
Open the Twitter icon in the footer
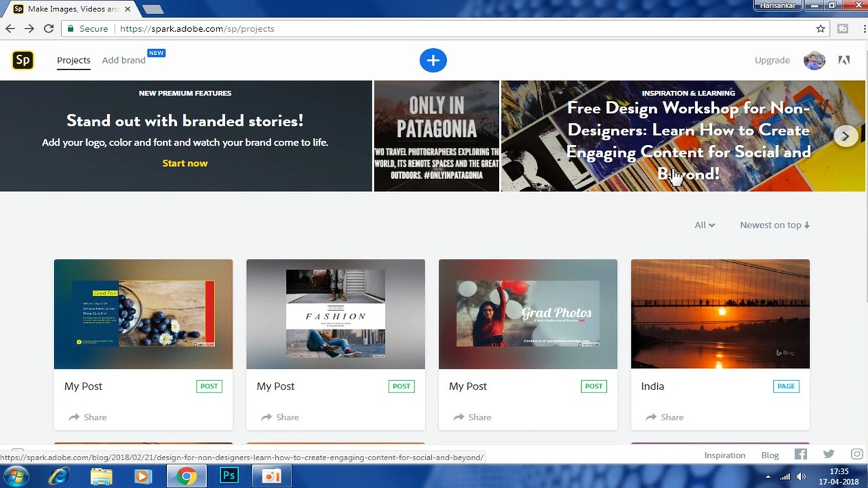[x=829, y=455]
